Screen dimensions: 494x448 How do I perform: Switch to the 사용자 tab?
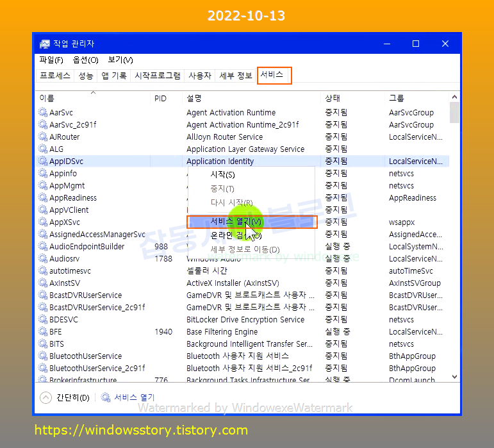[200, 76]
